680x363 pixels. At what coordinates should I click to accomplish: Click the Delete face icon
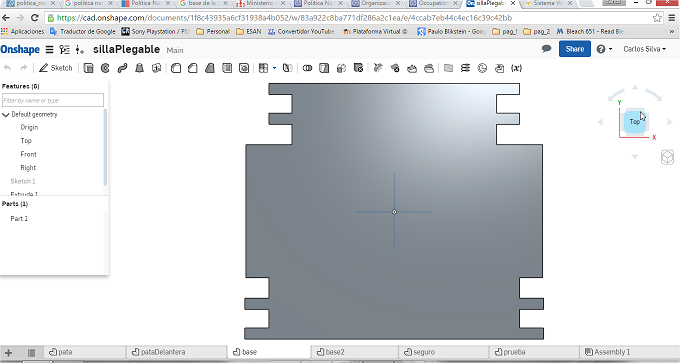point(395,68)
